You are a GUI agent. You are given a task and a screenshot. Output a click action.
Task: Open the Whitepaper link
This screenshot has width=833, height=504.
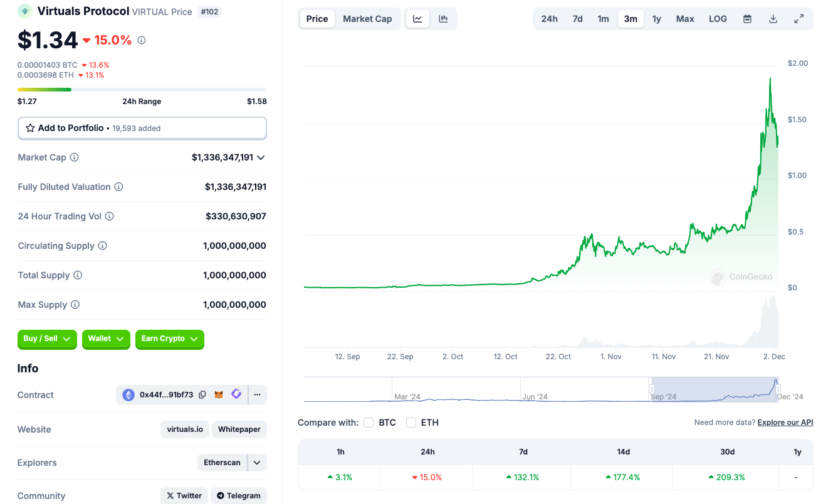coord(239,429)
